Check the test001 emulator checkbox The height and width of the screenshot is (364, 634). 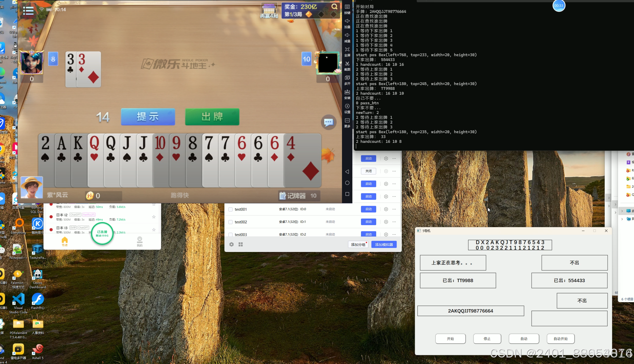[x=230, y=209]
